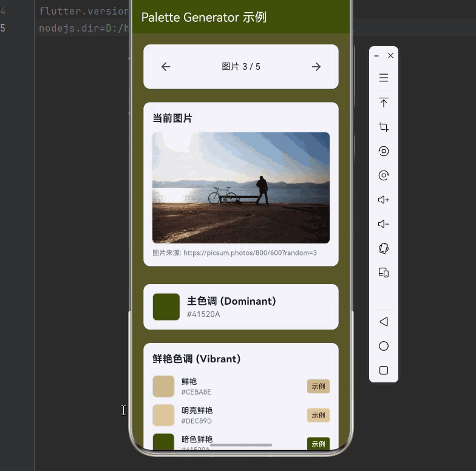Click the 鲜艳色调 (Vibrant) section heading
This screenshot has width=476, height=471.
197,359
